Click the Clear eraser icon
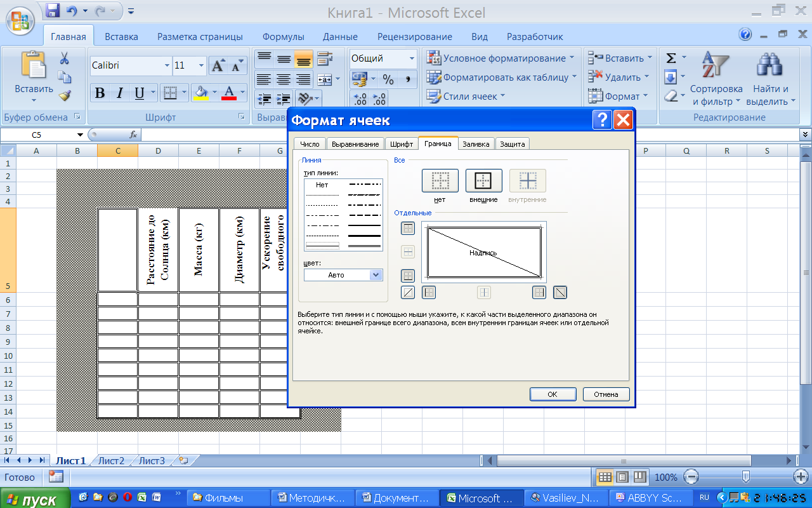This screenshot has width=812, height=508. [x=671, y=96]
